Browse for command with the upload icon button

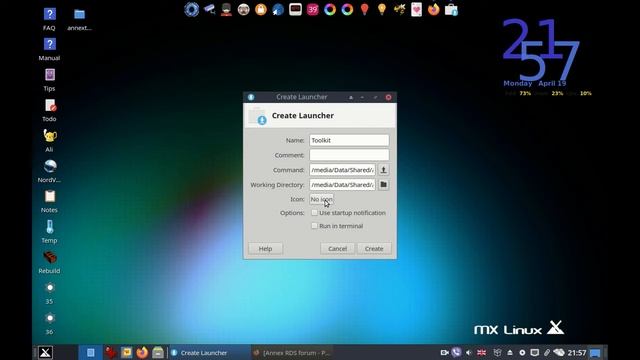coord(383,170)
